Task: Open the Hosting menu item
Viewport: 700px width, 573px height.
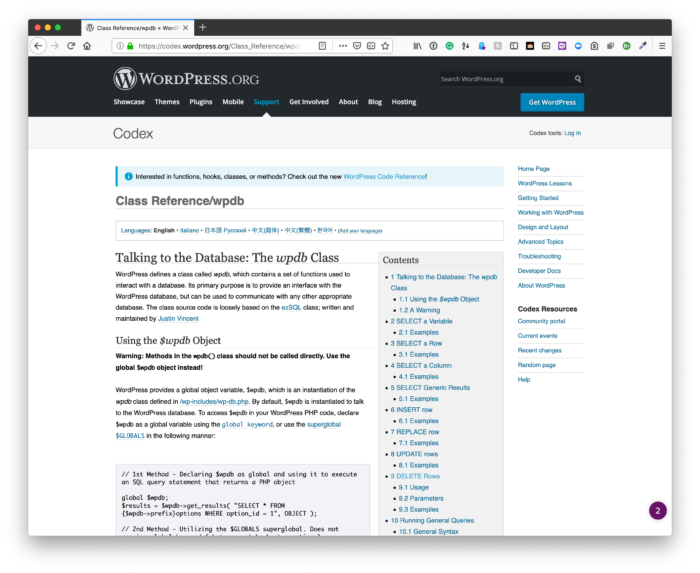Action: click(x=404, y=102)
